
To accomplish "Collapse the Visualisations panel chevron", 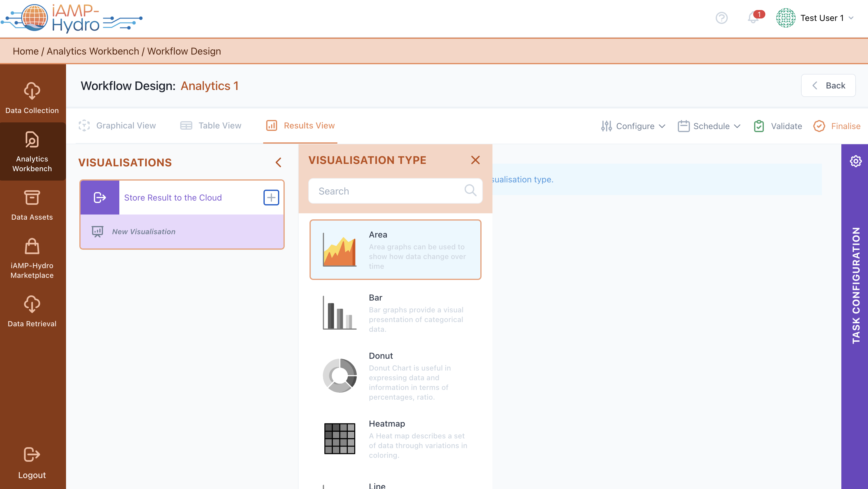I will click(x=278, y=162).
